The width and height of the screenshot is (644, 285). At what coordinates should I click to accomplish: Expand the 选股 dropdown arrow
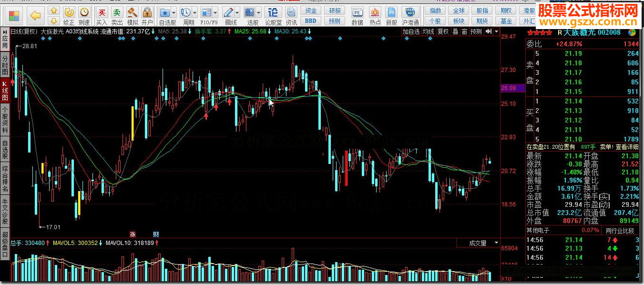259,12
